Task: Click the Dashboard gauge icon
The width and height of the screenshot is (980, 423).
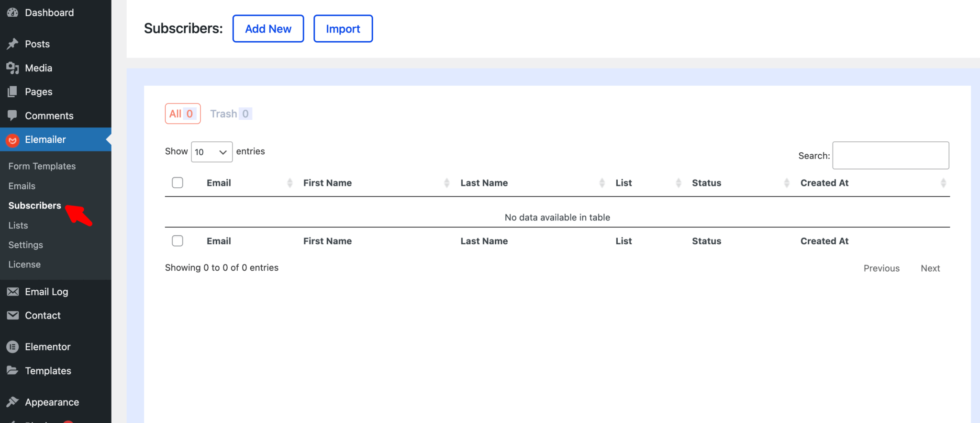Action: point(12,13)
